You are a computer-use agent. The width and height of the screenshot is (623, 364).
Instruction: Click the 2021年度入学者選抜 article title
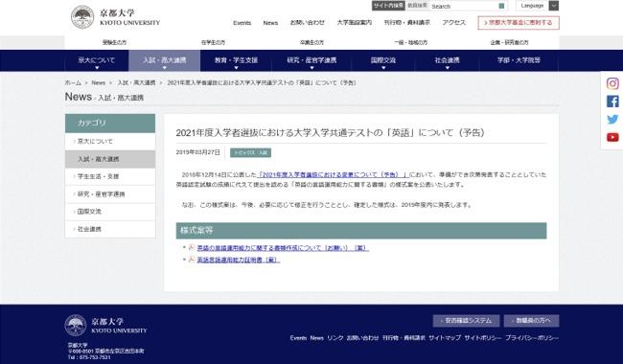331,133
